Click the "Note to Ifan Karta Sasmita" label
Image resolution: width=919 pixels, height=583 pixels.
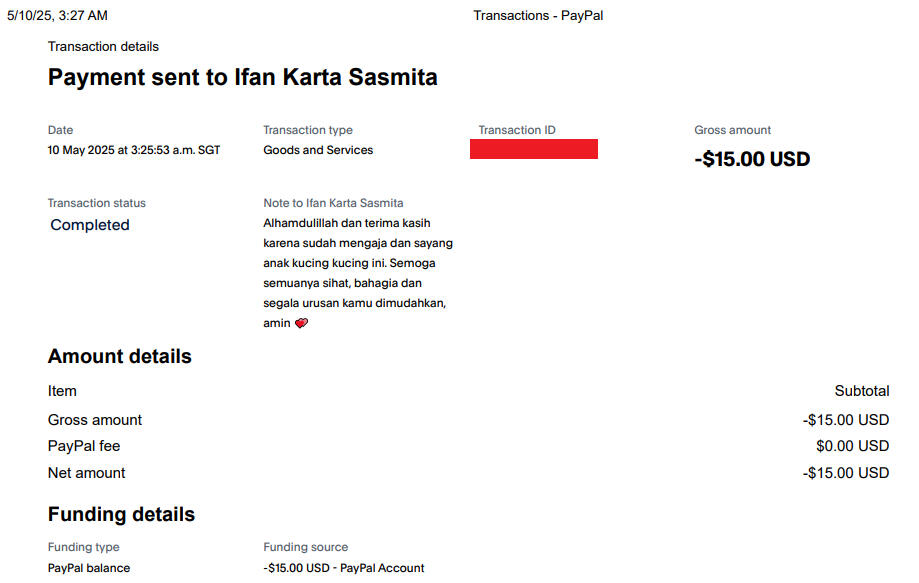point(333,203)
